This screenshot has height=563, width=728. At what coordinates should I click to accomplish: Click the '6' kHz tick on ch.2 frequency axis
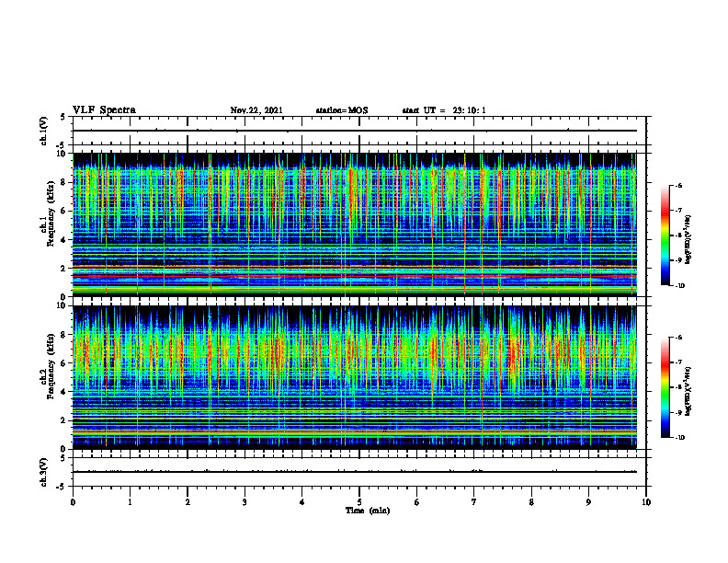pos(64,363)
